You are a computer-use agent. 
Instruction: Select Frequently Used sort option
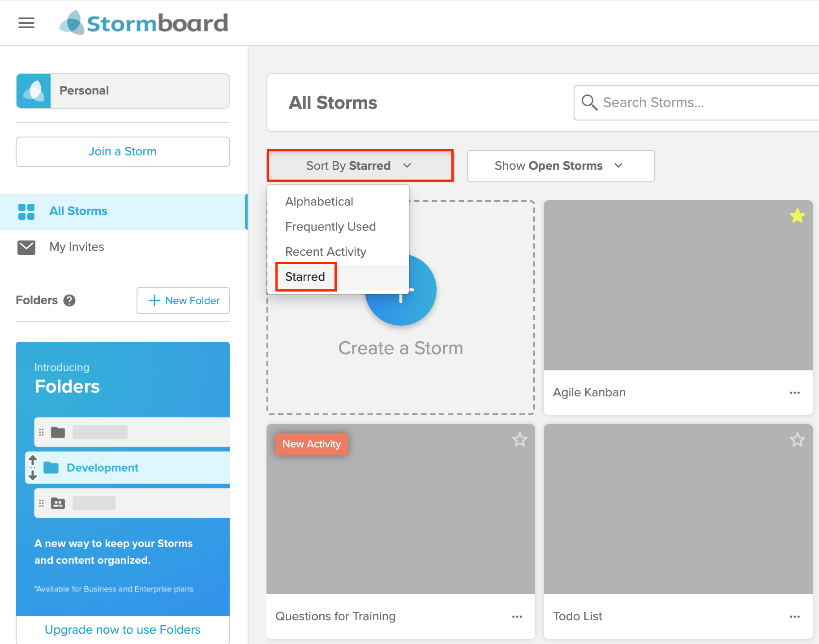pos(338,227)
